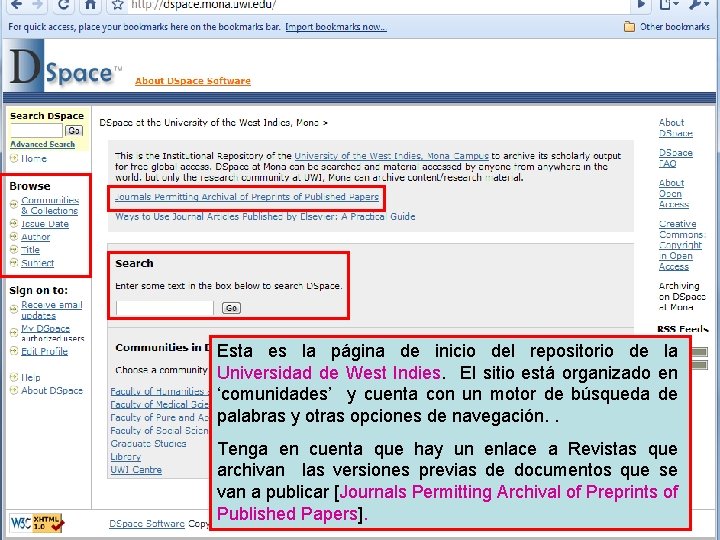This screenshot has width=720, height=540.
Task: Open the page menu icon dropdown
Action: [x=669, y=5]
